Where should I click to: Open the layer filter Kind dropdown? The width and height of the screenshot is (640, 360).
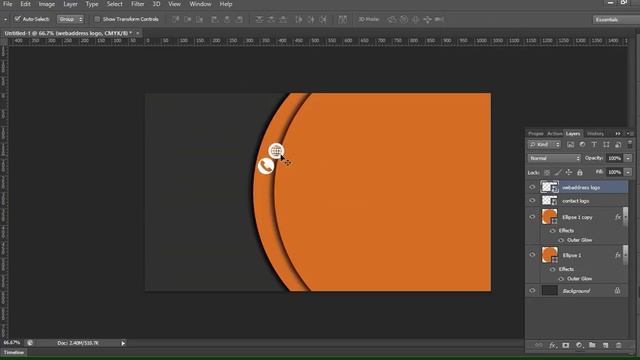point(544,144)
